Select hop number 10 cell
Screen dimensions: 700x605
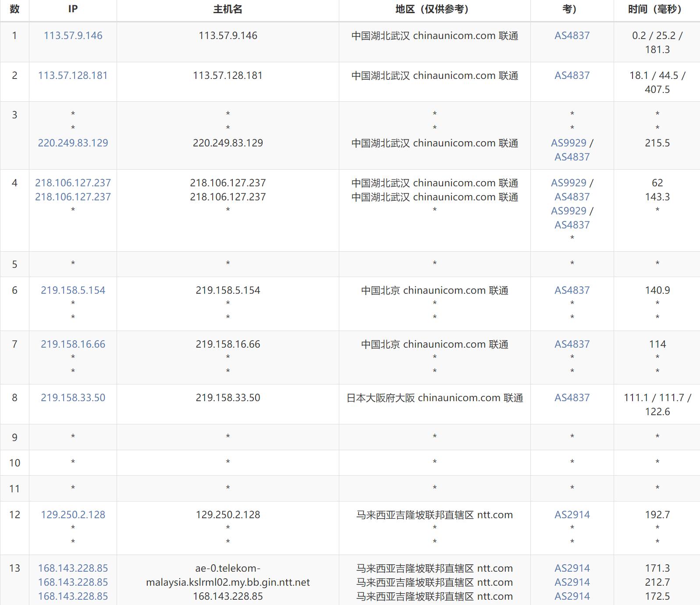pyautogui.click(x=14, y=463)
